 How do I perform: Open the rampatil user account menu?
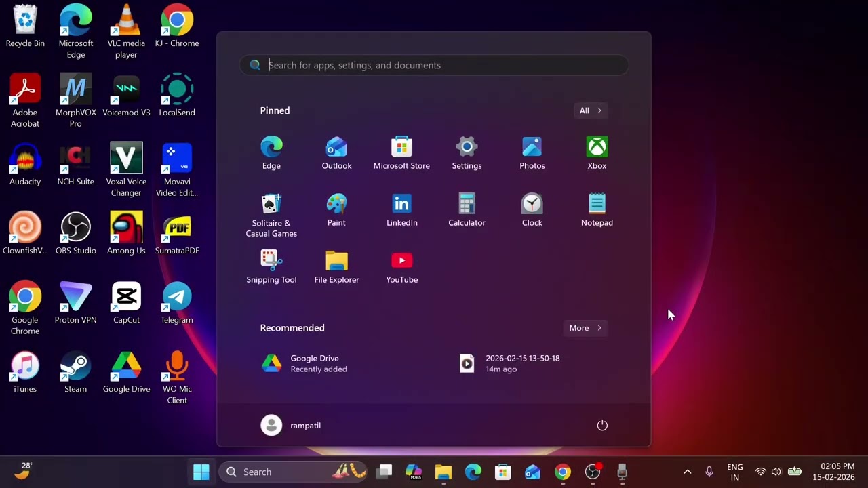pyautogui.click(x=292, y=426)
